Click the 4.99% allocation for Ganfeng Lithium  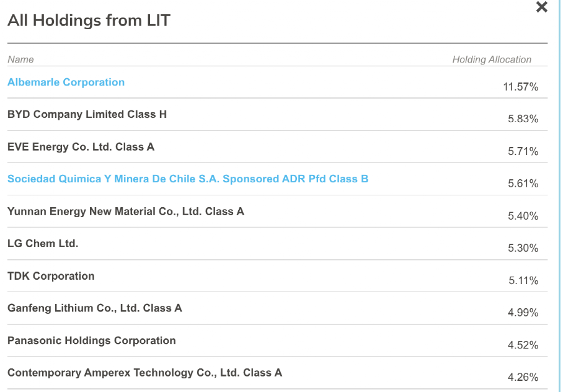pyautogui.click(x=523, y=313)
